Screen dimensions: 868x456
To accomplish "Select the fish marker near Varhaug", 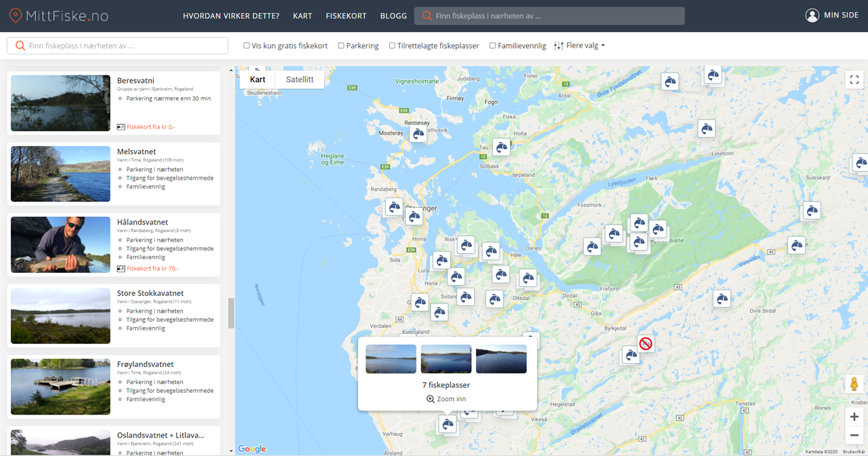I will click(x=447, y=424).
